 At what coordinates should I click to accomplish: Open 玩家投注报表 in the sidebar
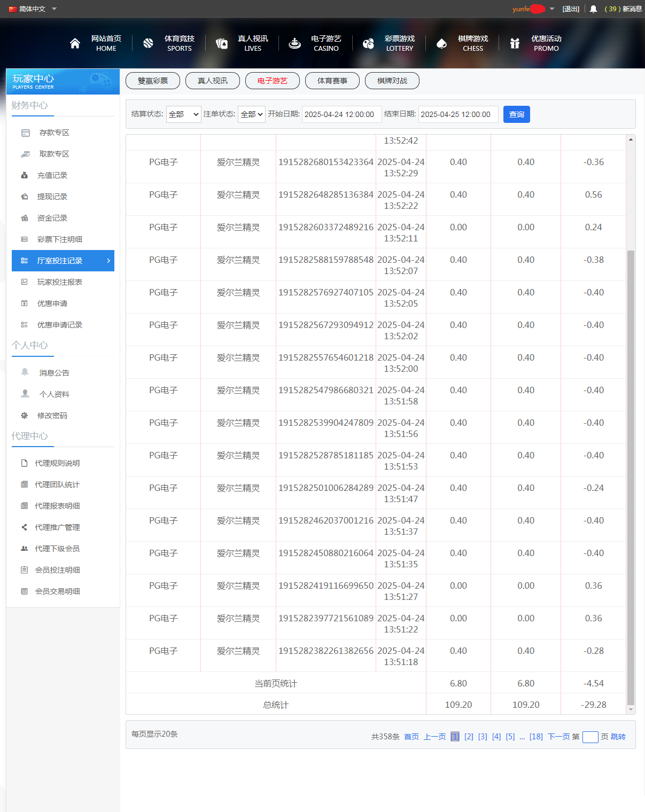coord(59,282)
